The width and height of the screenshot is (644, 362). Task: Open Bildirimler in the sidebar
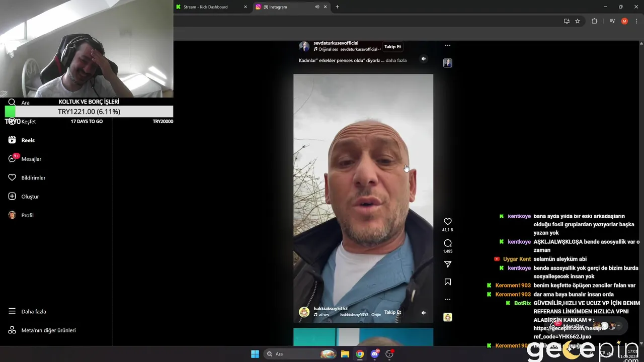(x=27, y=178)
